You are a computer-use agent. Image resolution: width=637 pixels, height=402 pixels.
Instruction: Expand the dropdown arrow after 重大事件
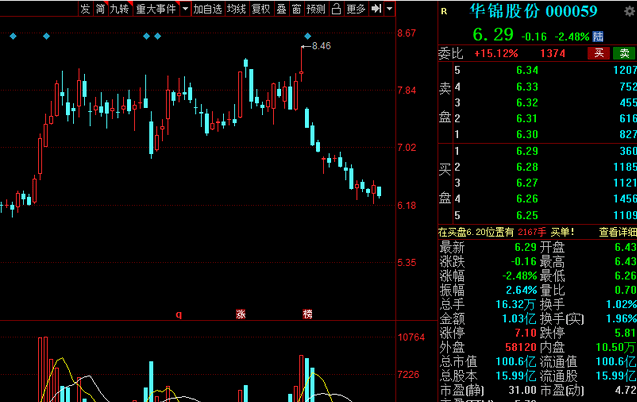[x=183, y=9]
